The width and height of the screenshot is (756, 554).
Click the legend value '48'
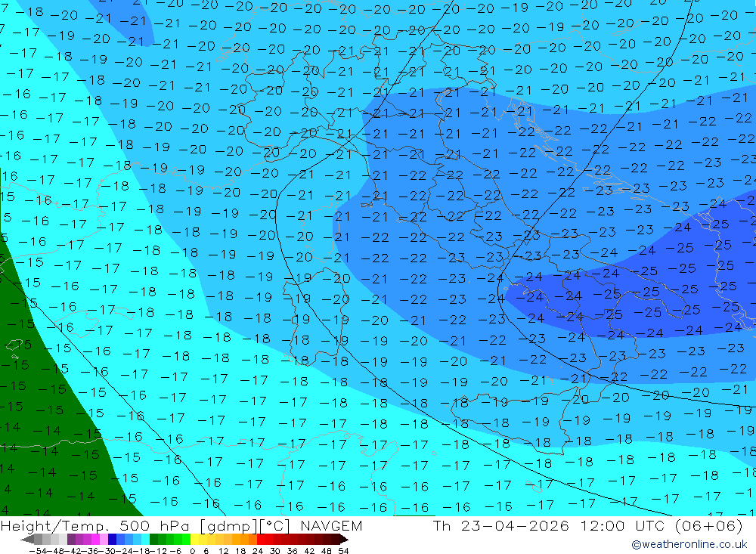[x=326, y=551]
